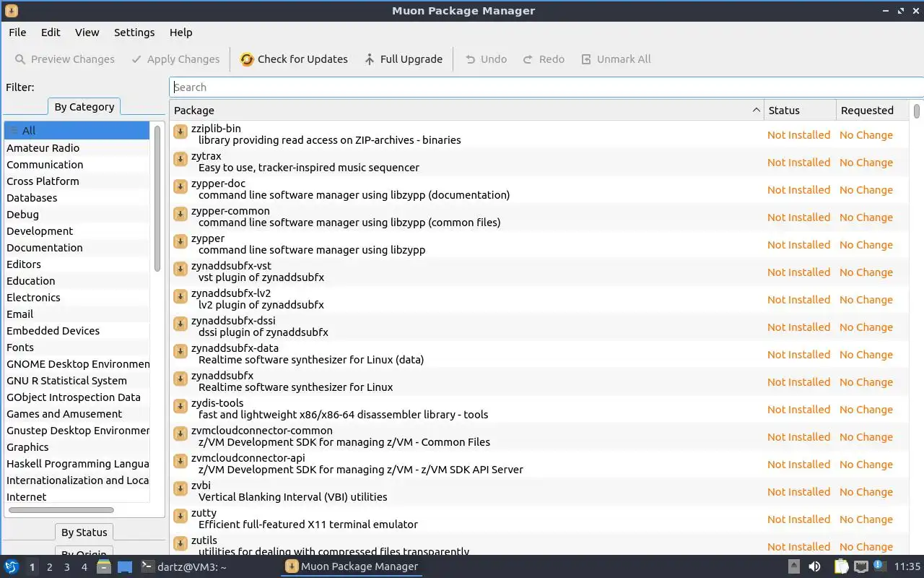Click in the package Search field

[x=546, y=87]
